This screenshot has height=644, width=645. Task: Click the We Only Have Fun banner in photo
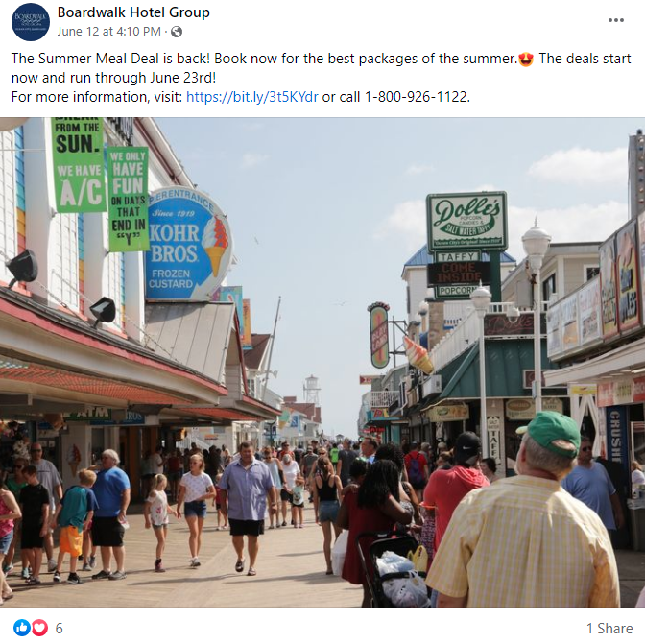[x=128, y=199]
